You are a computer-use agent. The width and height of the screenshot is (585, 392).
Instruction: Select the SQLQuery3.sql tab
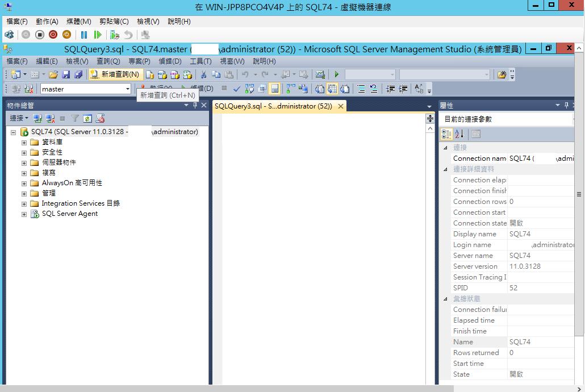(x=273, y=106)
